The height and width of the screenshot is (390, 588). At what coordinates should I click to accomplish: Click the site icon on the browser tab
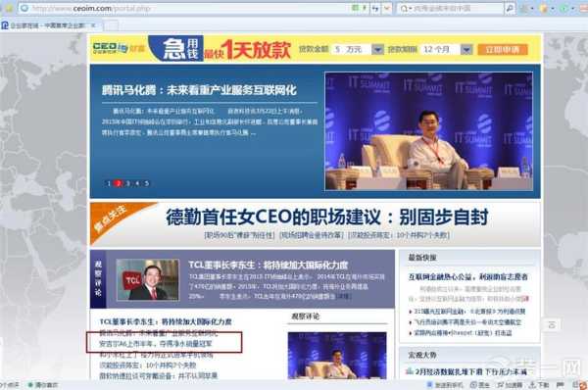coord(5,25)
